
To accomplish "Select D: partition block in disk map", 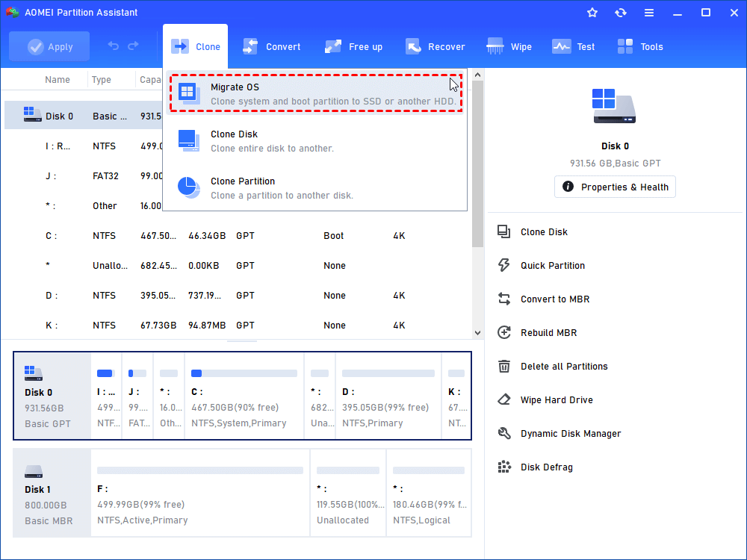I will pyautogui.click(x=388, y=396).
